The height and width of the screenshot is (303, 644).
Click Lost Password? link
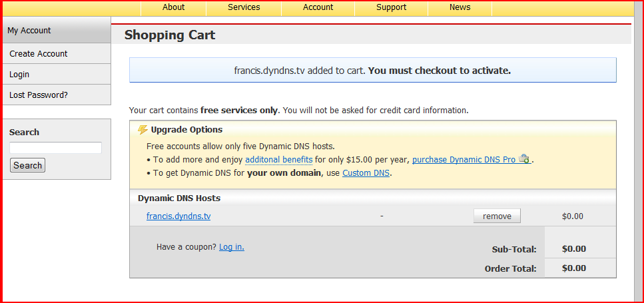tap(57, 95)
